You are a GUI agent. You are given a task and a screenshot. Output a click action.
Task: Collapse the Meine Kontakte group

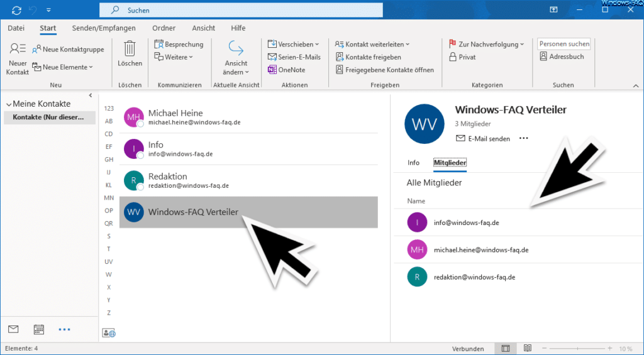[x=9, y=105]
